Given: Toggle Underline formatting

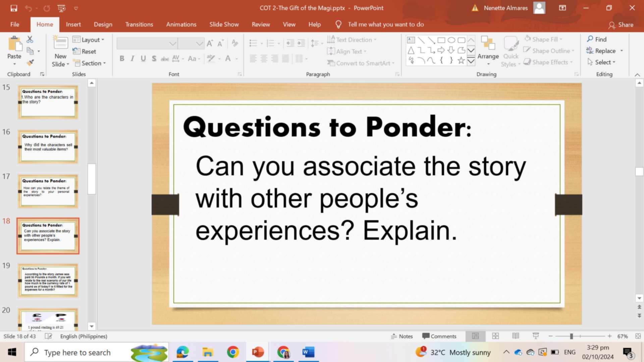Looking at the screenshot, I should tap(143, 59).
